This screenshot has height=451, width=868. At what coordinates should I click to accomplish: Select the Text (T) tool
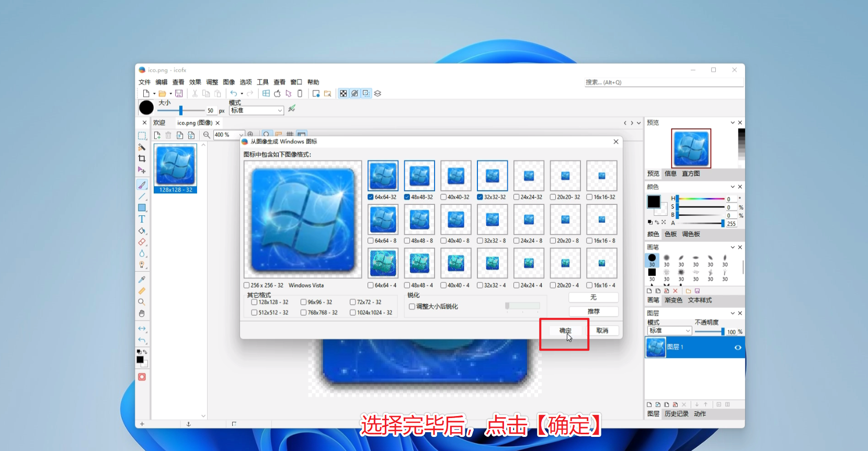point(142,219)
